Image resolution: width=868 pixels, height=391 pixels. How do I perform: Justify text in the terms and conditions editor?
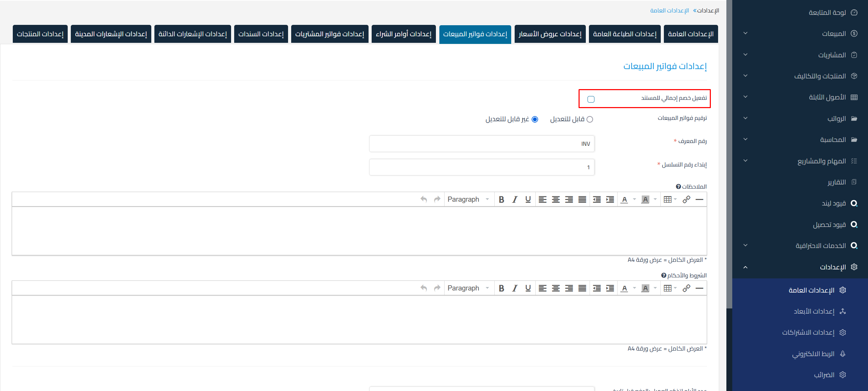point(582,288)
